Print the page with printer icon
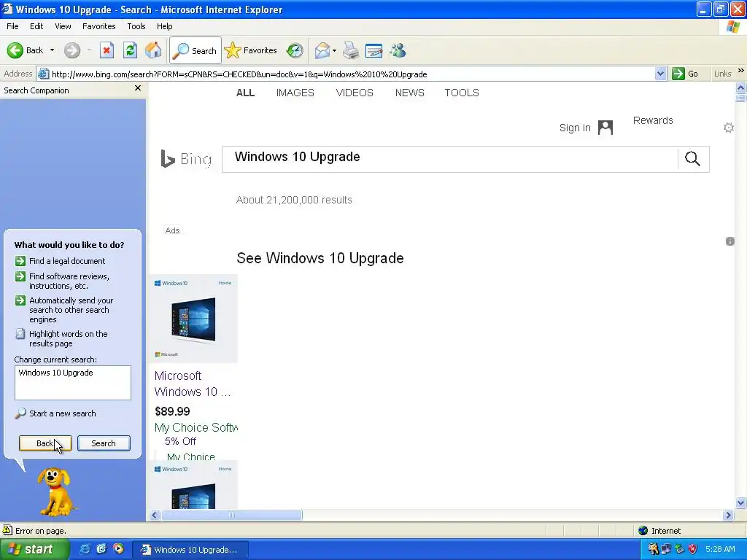This screenshot has width=747, height=560. pyautogui.click(x=351, y=50)
